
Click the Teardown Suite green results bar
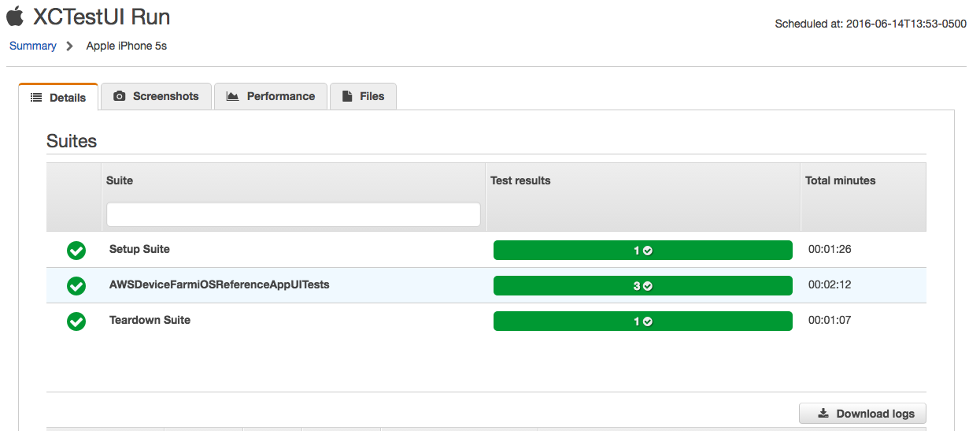[x=642, y=321]
